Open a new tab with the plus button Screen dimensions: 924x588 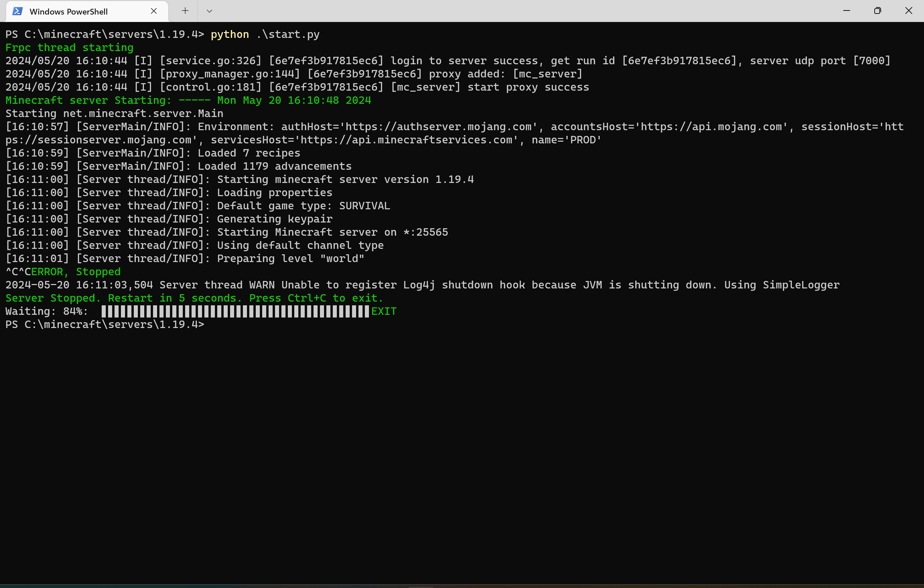click(x=185, y=11)
